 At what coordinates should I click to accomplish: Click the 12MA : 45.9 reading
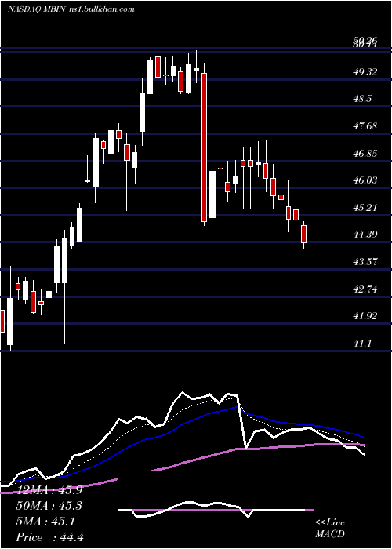coord(49,490)
